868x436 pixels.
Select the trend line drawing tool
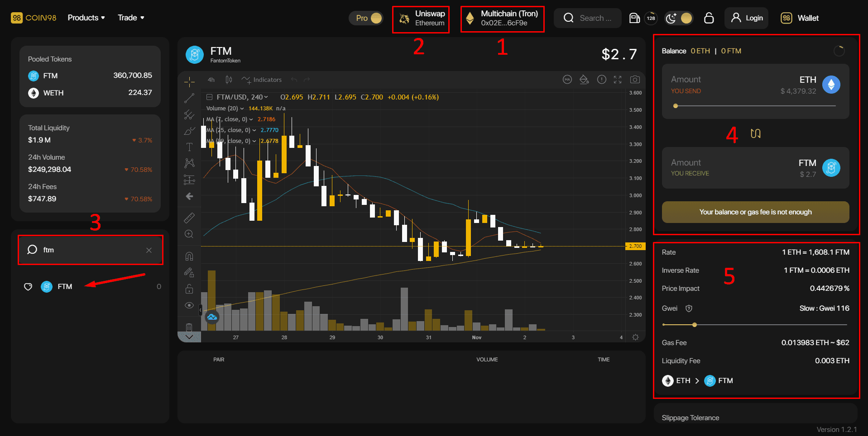[189, 98]
